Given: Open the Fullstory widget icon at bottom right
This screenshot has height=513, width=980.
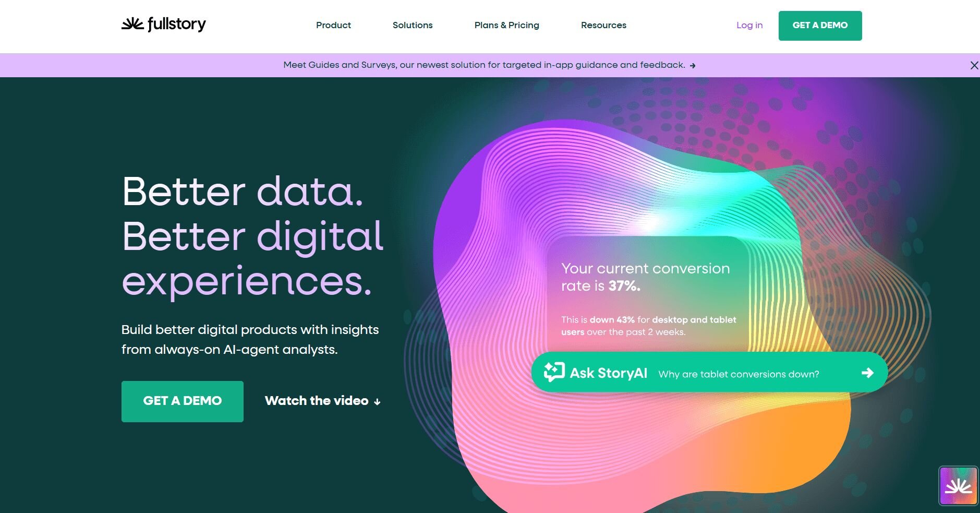Looking at the screenshot, I should [958, 486].
